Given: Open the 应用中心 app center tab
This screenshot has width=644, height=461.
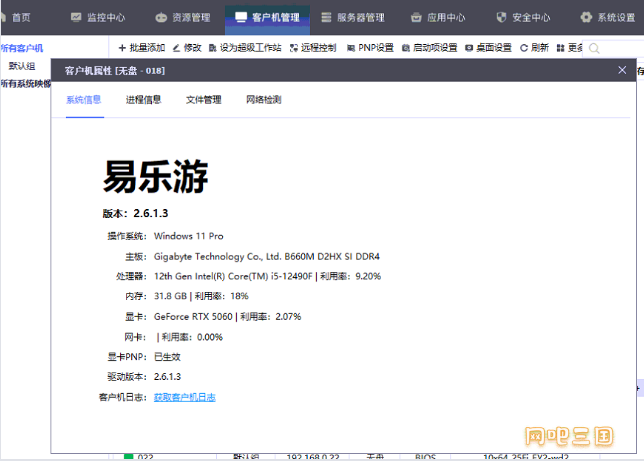Looking at the screenshot, I should tap(438, 18).
